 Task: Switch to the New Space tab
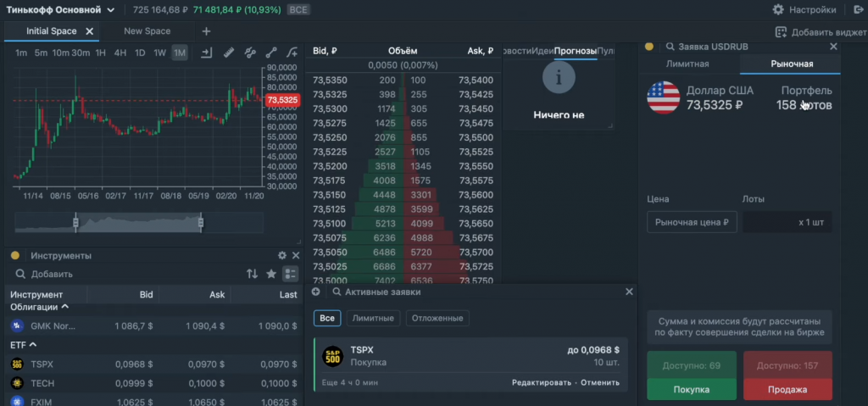pos(147,31)
